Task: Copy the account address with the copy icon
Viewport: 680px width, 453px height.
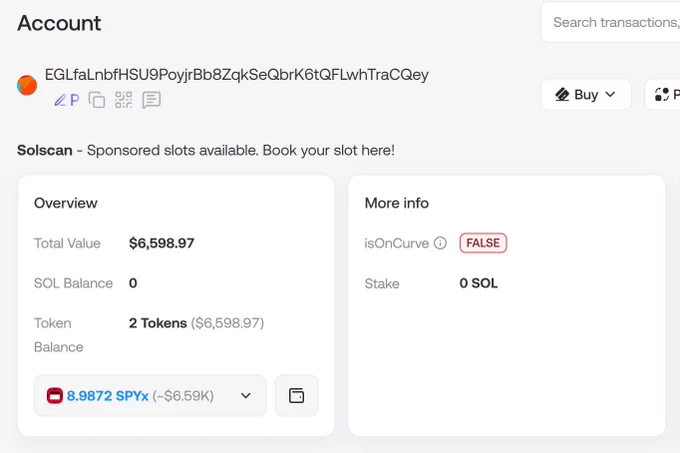Action: pyautogui.click(x=97, y=100)
